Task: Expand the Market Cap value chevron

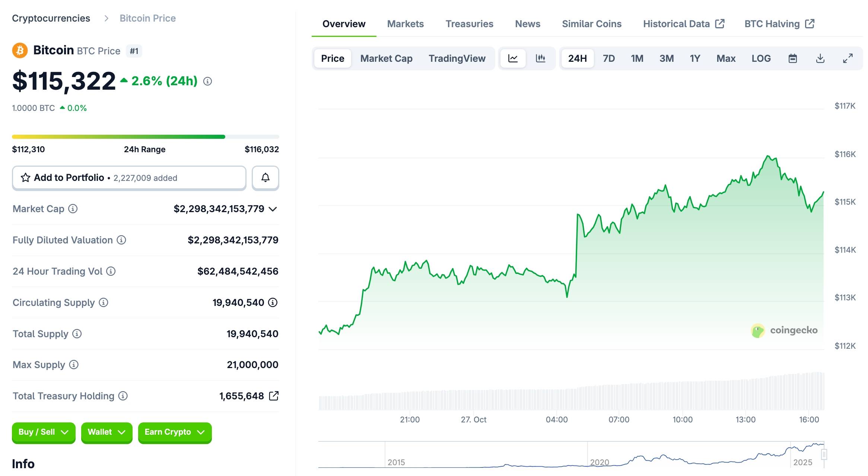Action: tap(273, 209)
